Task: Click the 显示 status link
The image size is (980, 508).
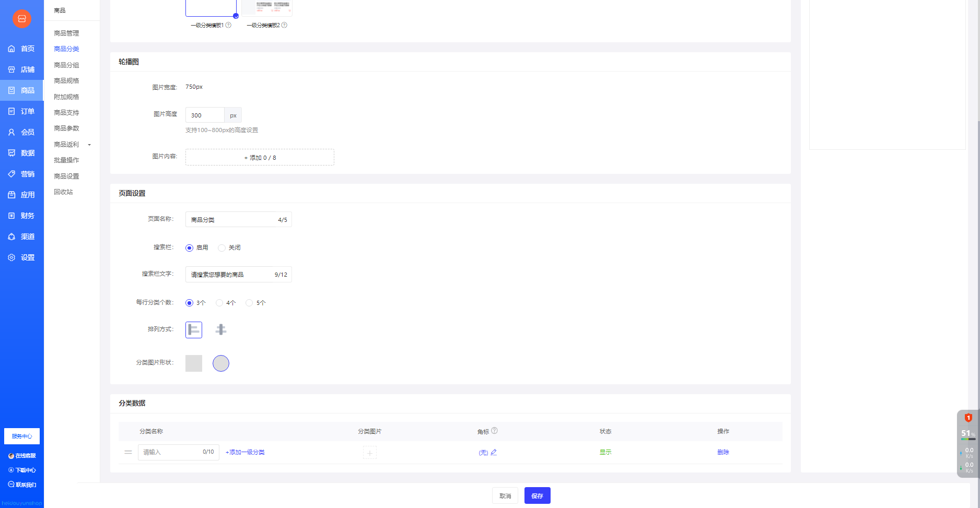Action: click(605, 452)
